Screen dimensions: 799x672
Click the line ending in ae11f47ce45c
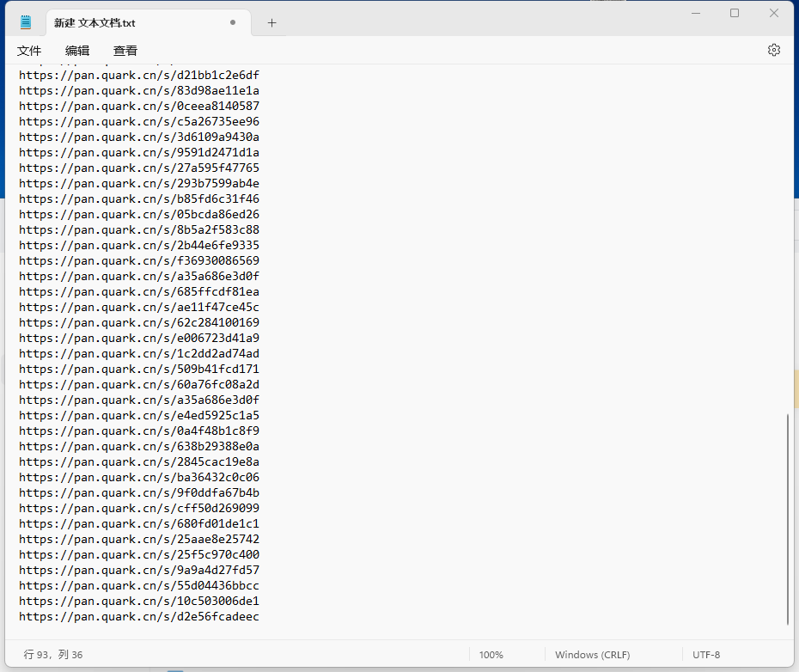point(139,308)
